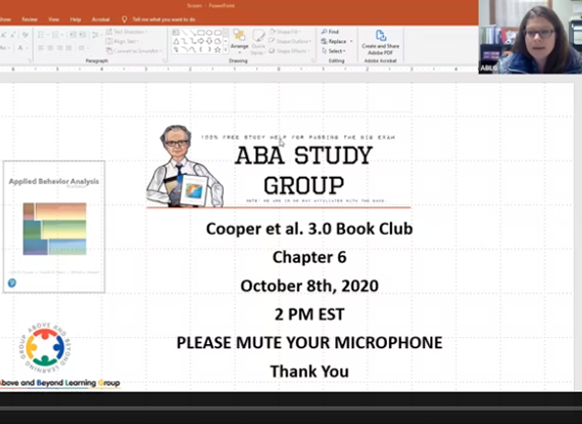The width and height of the screenshot is (582, 424).
Task: Click the Center alignment icon
Action: coord(50,48)
